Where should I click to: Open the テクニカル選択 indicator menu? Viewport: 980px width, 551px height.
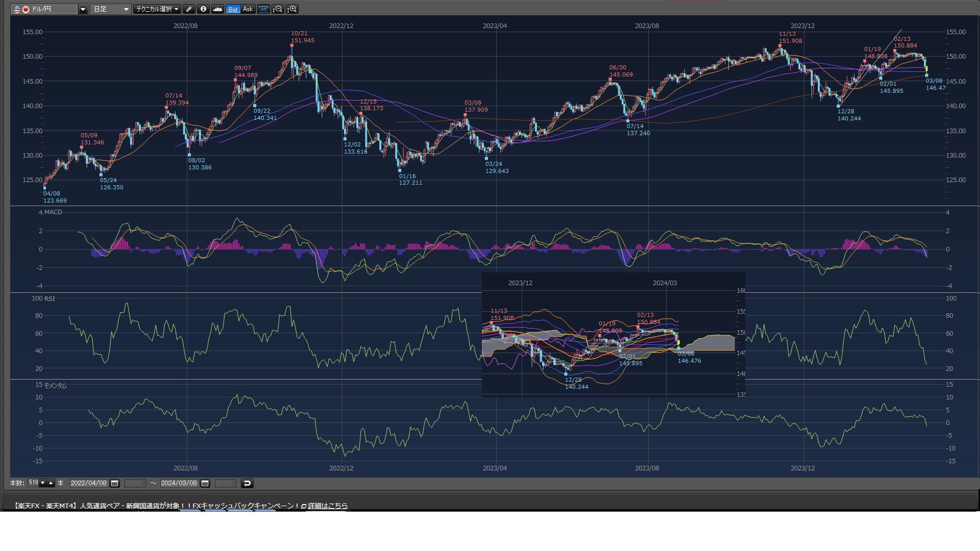point(157,9)
